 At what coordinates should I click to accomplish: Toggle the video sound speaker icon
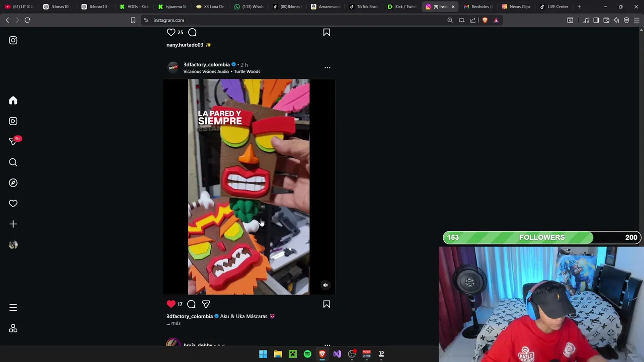(326, 285)
